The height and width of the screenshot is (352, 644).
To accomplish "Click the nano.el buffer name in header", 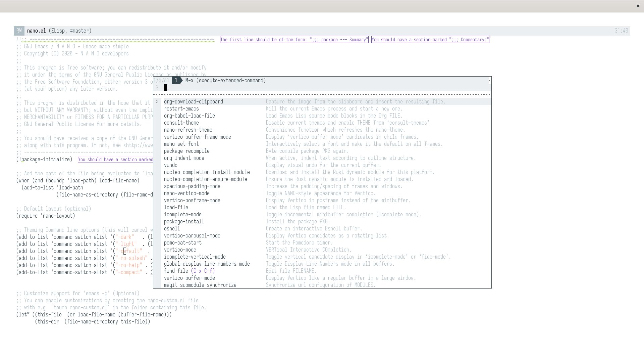I will 36,31.
